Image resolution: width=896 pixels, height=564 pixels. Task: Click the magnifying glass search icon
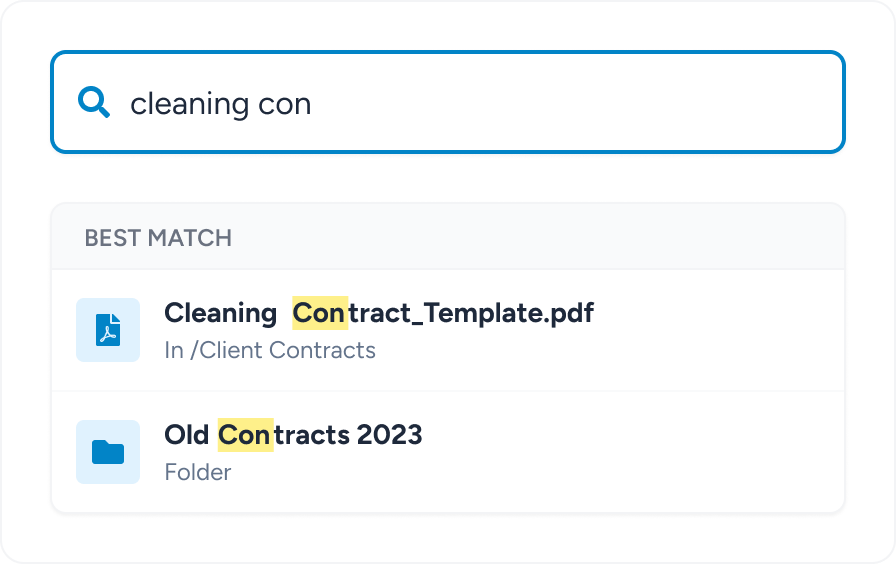(94, 102)
